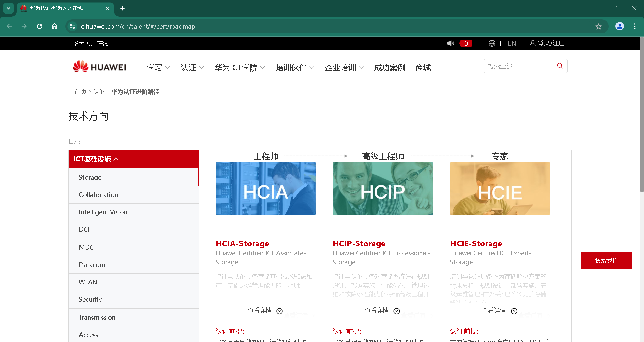The height and width of the screenshot is (342, 644).
Task: Go to browser home page icon
Action: [54, 26]
